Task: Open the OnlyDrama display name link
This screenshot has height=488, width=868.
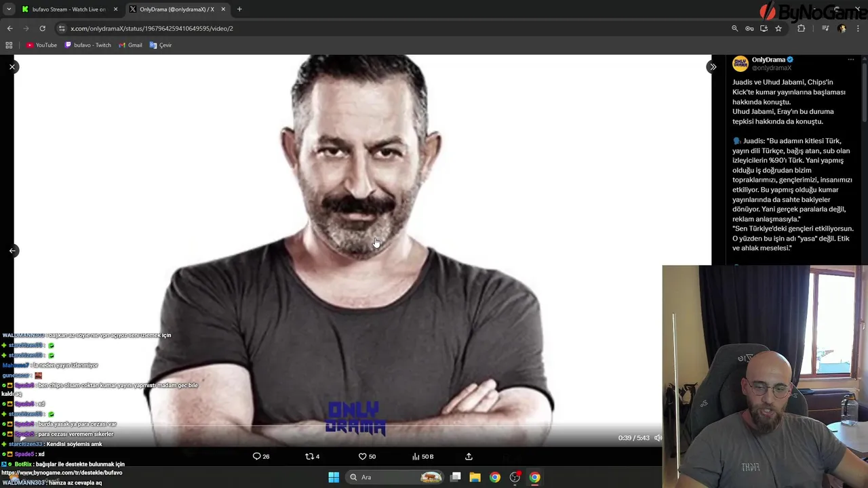Action: (x=768, y=60)
